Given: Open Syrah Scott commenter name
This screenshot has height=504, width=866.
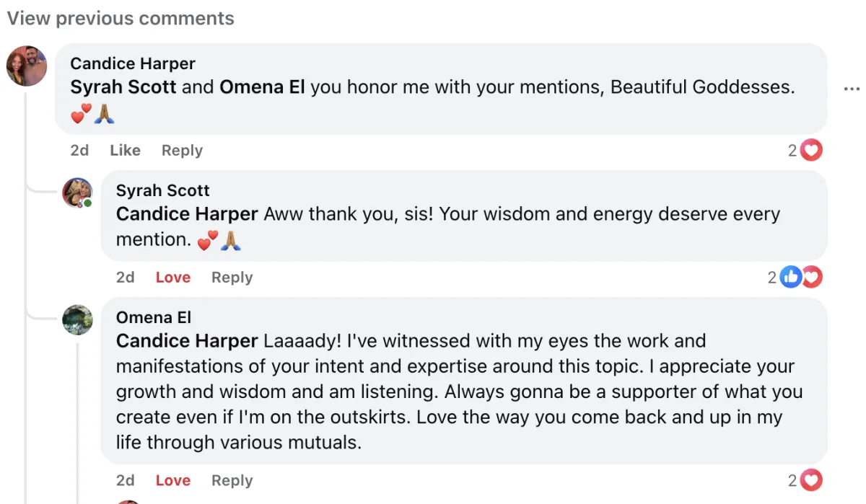Looking at the screenshot, I should pyautogui.click(x=162, y=191).
